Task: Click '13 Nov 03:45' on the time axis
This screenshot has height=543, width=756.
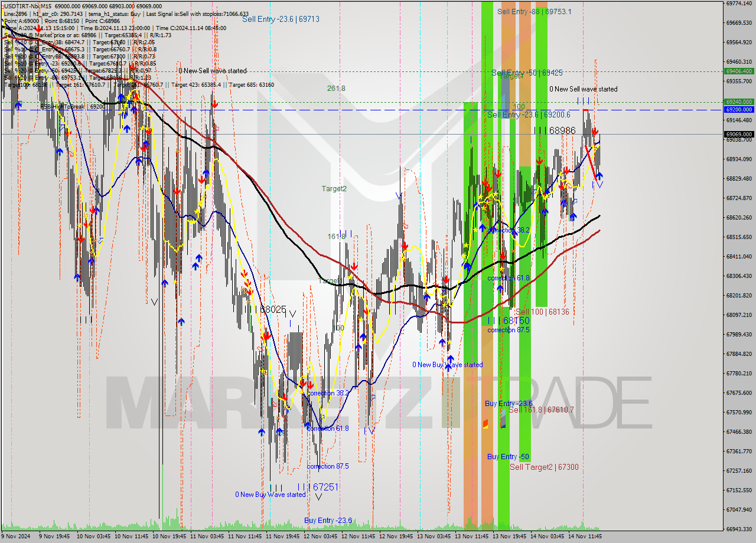Action: 433,537
